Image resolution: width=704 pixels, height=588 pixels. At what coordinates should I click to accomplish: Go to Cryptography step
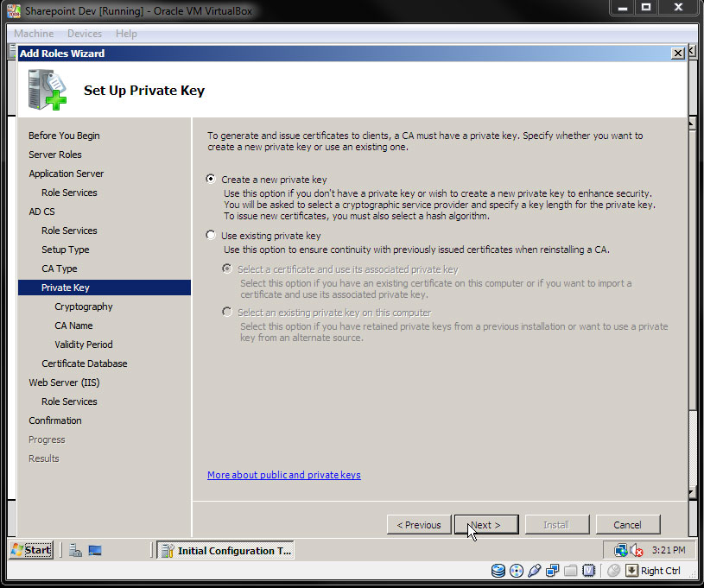click(x=84, y=307)
